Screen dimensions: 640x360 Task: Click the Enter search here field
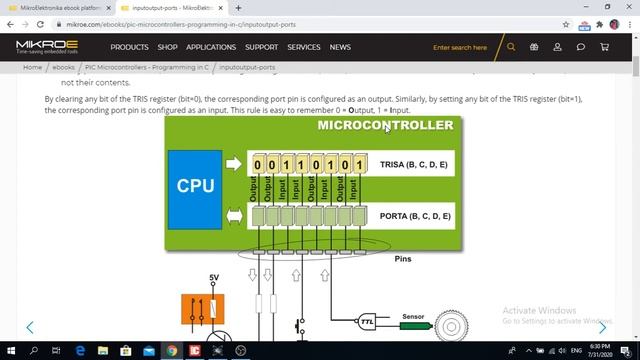(x=460, y=47)
